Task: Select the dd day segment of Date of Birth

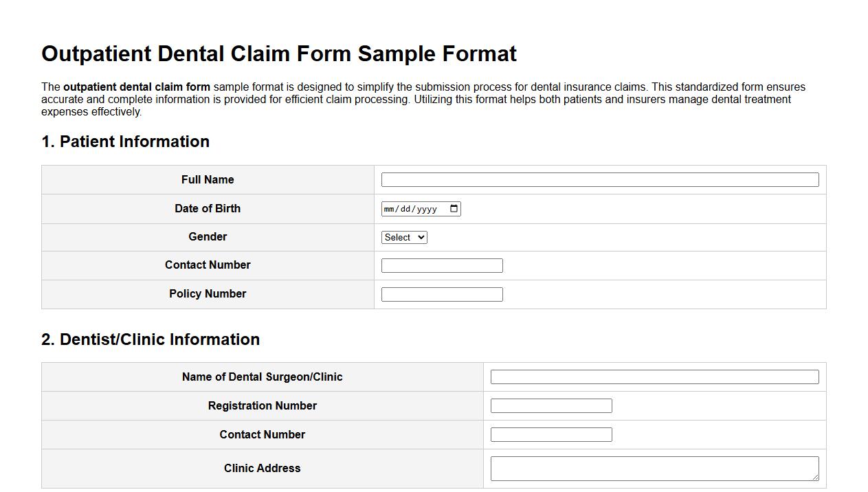Action: click(x=405, y=209)
